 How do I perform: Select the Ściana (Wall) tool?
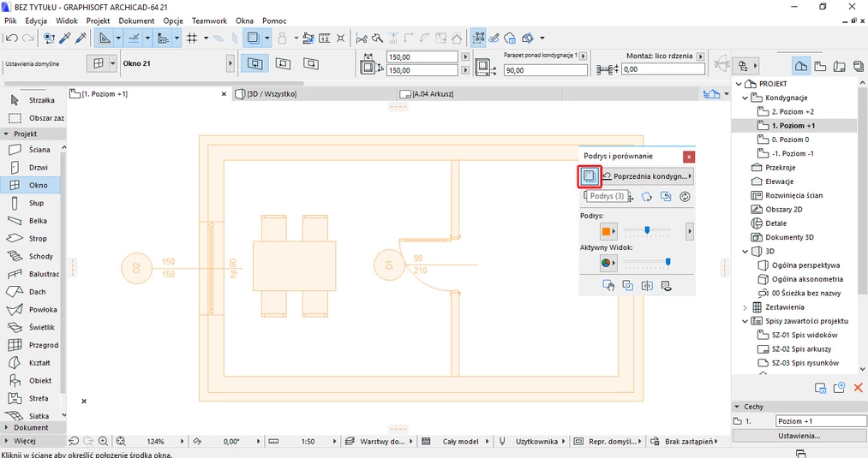click(x=31, y=149)
